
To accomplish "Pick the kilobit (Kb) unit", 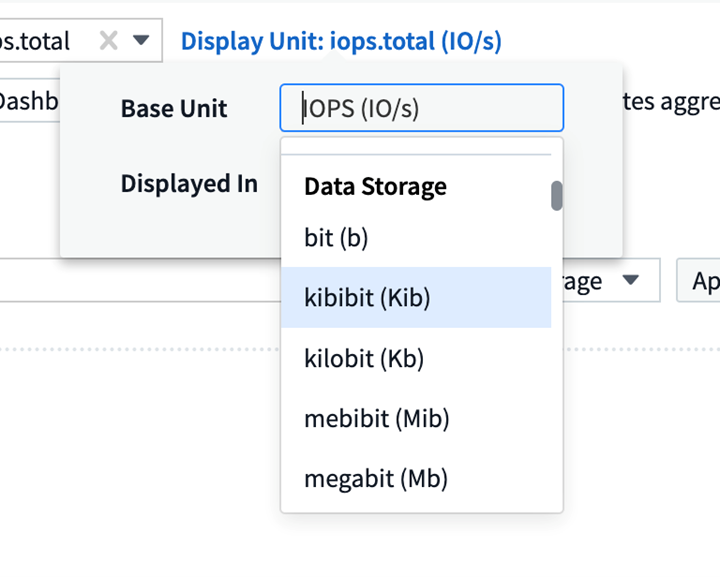I will pyautogui.click(x=364, y=358).
